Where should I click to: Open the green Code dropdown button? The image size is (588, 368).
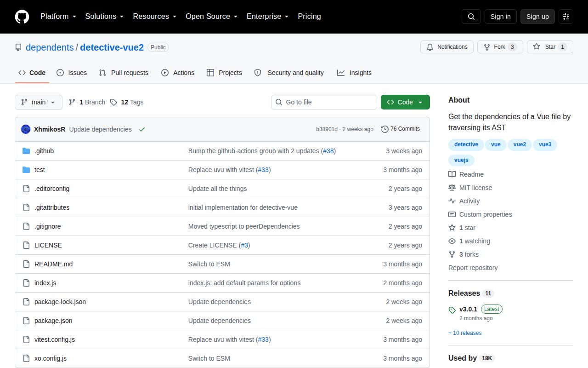405,102
